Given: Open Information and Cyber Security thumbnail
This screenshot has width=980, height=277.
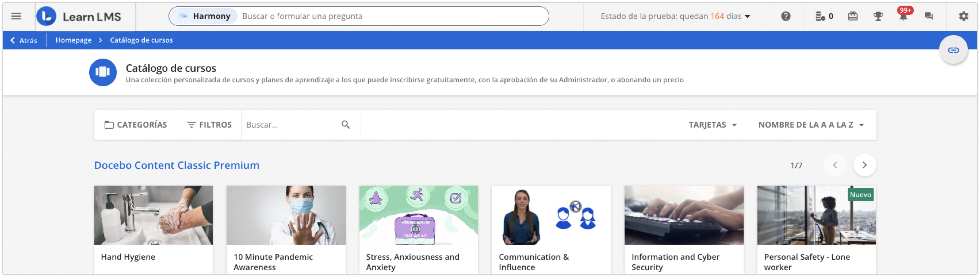Looking at the screenshot, I should point(684,215).
